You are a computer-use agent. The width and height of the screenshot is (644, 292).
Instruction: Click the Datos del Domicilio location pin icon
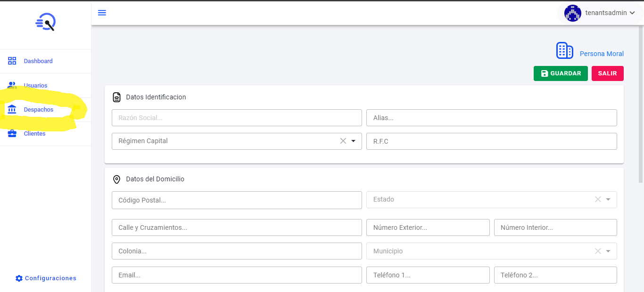pyautogui.click(x=117, y=179)
